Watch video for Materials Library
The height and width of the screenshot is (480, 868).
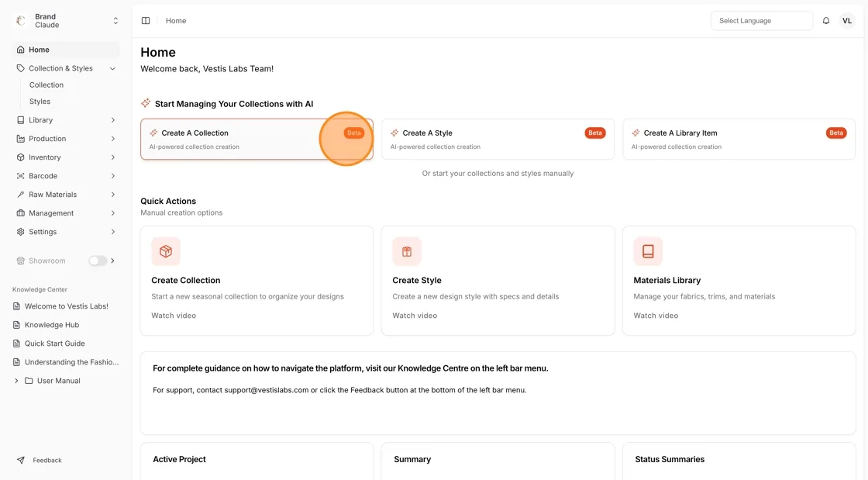pos(656,316)
